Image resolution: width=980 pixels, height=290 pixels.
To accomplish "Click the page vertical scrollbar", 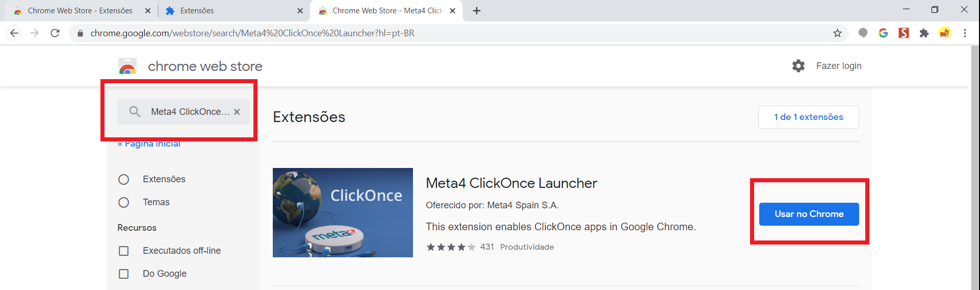I will [x=975, y=167].
